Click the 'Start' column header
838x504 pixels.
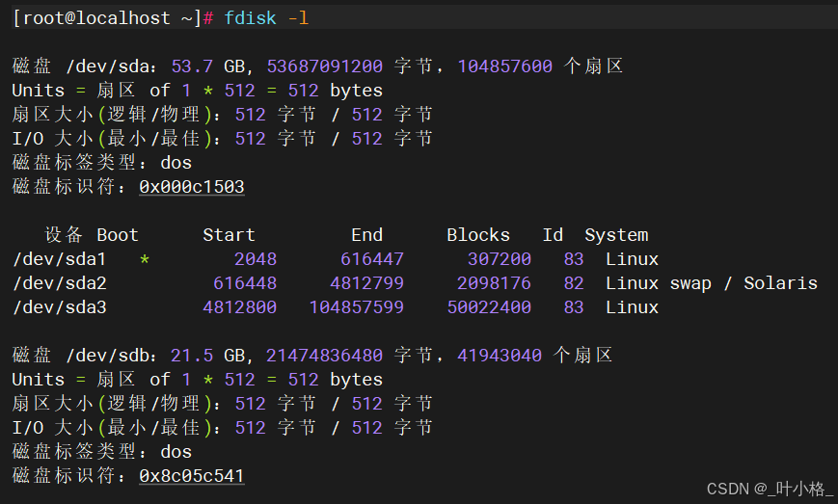229,235
